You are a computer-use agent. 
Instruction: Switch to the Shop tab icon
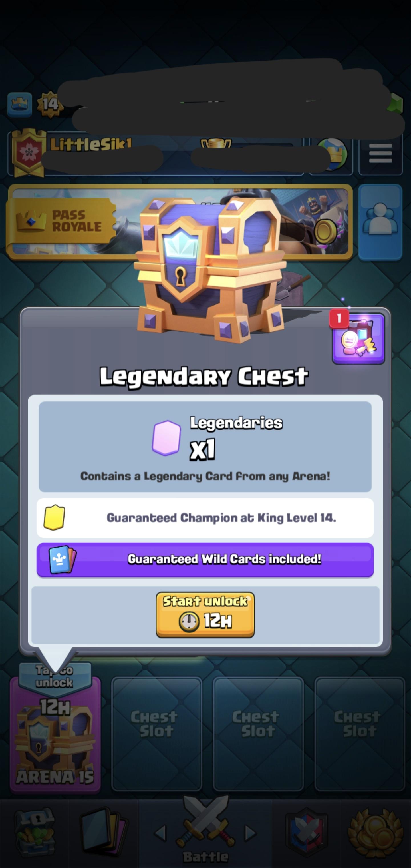coord(34,833)
